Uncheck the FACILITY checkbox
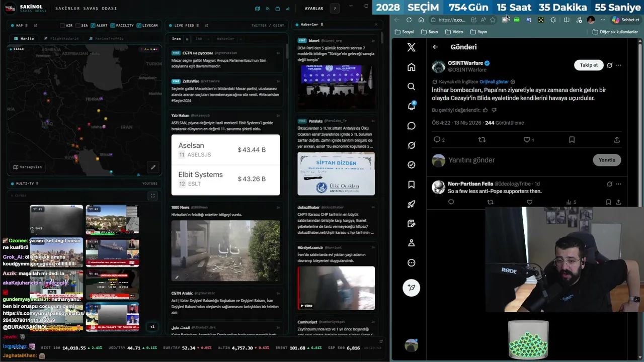This screenshot has height=362, width=644. coord(112,25)
